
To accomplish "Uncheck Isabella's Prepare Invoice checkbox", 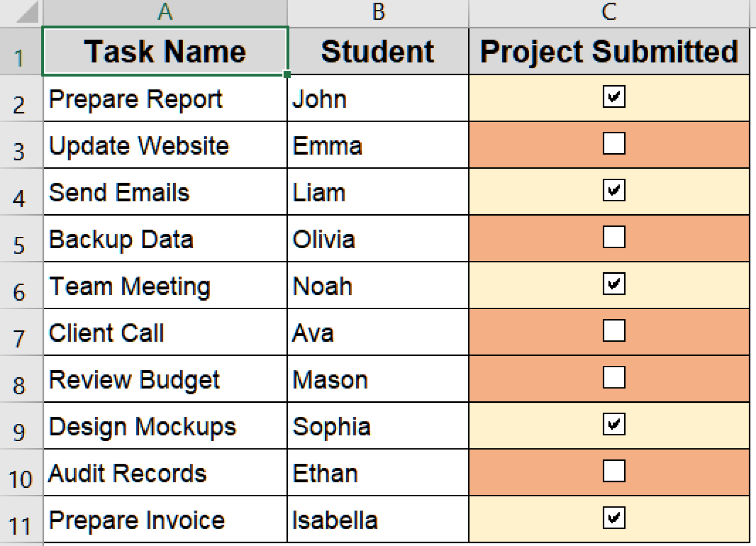I will 614,518.
